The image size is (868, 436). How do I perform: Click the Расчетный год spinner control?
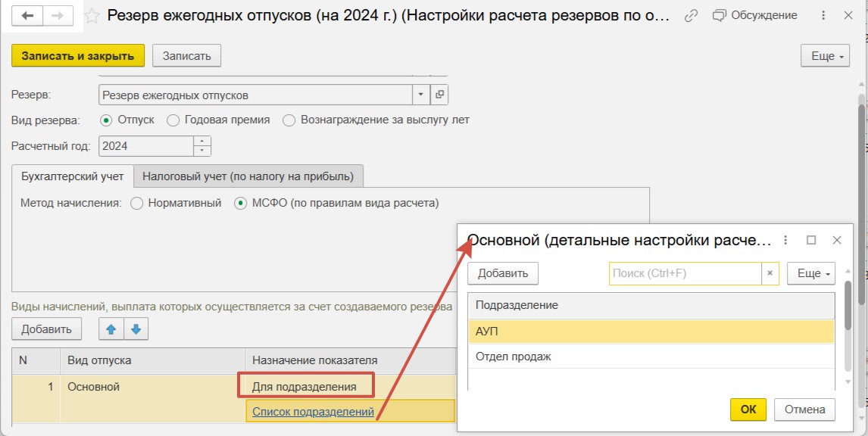[202, 146]
